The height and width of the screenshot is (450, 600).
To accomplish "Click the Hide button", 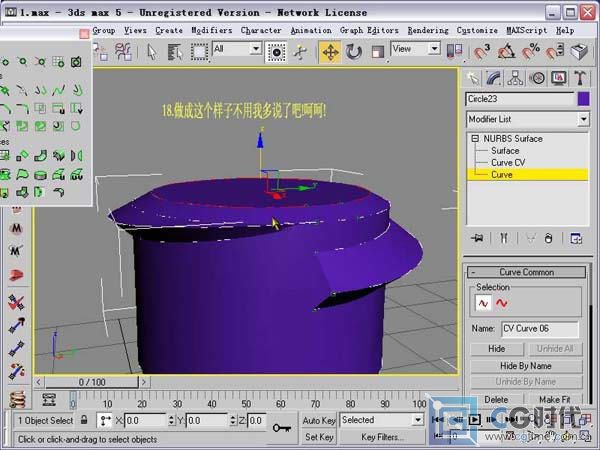I will tap(497, 349).
